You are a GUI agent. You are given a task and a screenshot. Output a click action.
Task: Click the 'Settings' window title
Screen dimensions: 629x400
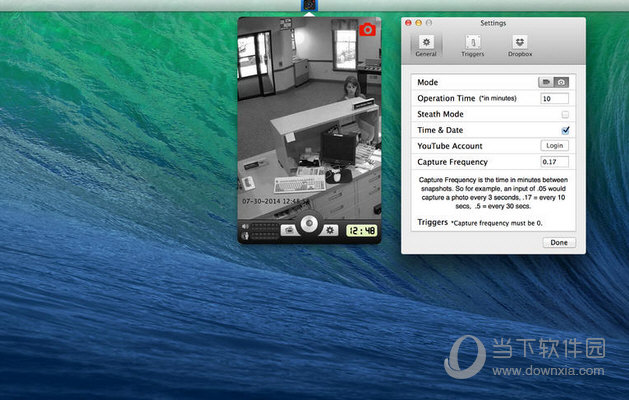[493, 23]
